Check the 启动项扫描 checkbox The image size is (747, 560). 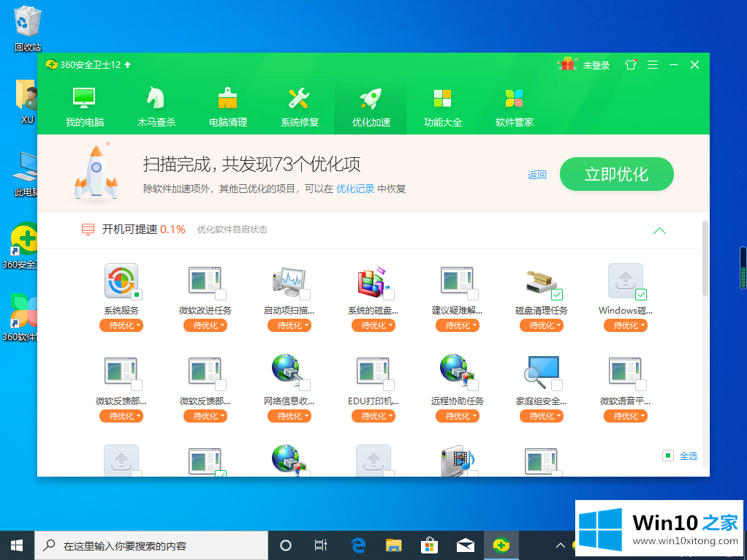[x=305, y=294]
